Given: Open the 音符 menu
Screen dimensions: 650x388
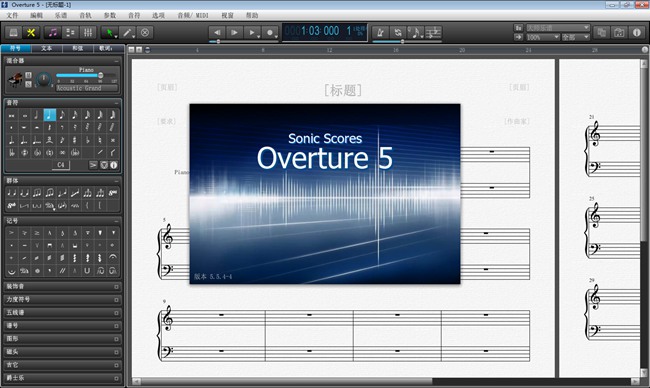Looking at the screenshot, I should (134, 15).
